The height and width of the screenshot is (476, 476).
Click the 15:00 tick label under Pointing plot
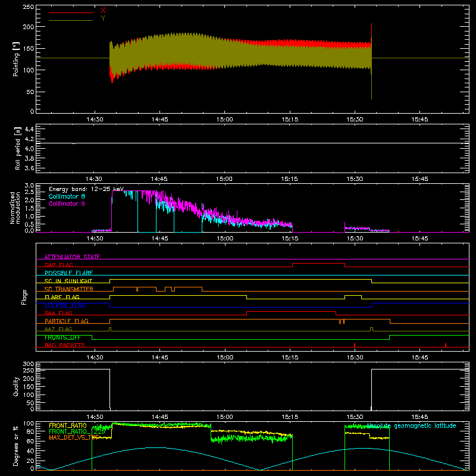(225, 120)
